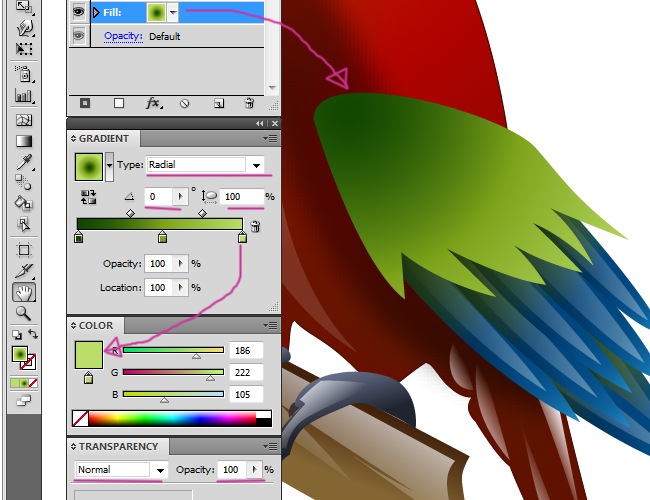Expand the Fill attribute disclosure triangle
The width and height of the screenshot is (650, 500).
96,13
